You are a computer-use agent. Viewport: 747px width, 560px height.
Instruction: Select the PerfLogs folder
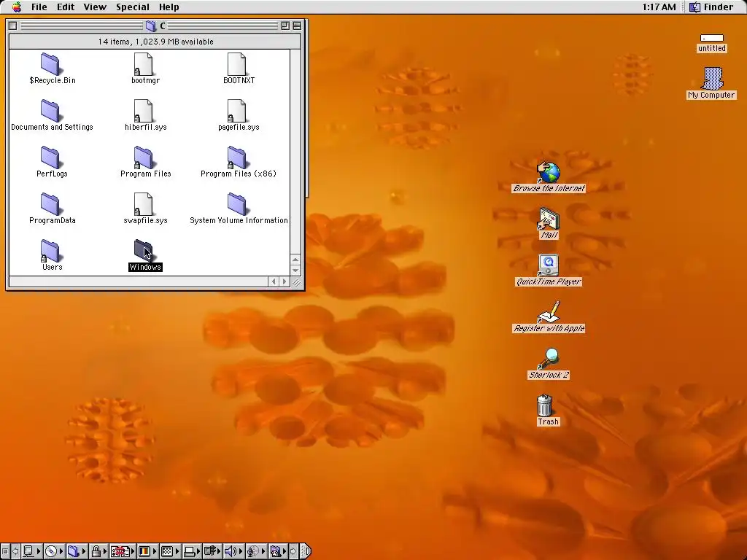tap(52, 162)
